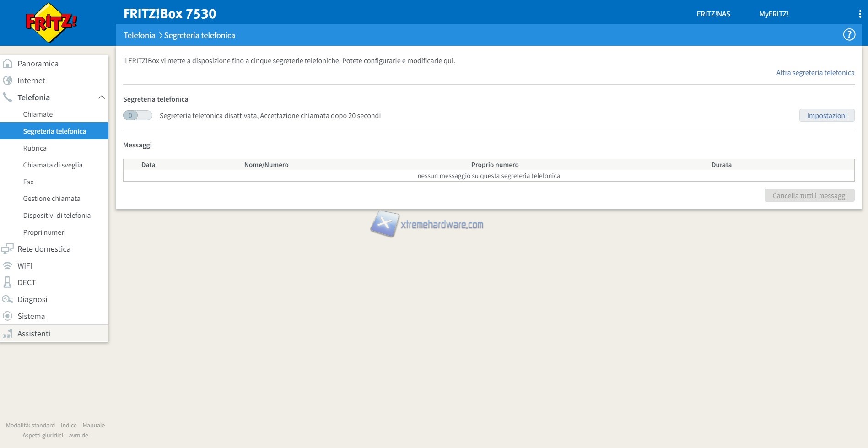Click the Rete domestica network icon

[8, 249]
